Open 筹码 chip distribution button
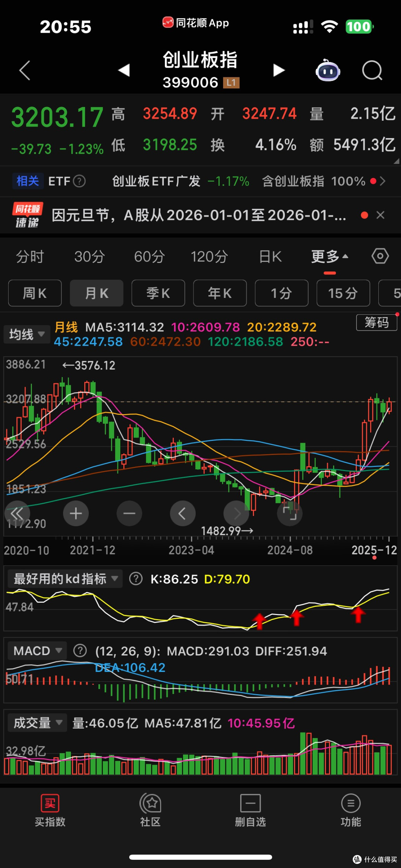Screen dimensions: 401x868 pyautogui.click(x=376, y=322)
